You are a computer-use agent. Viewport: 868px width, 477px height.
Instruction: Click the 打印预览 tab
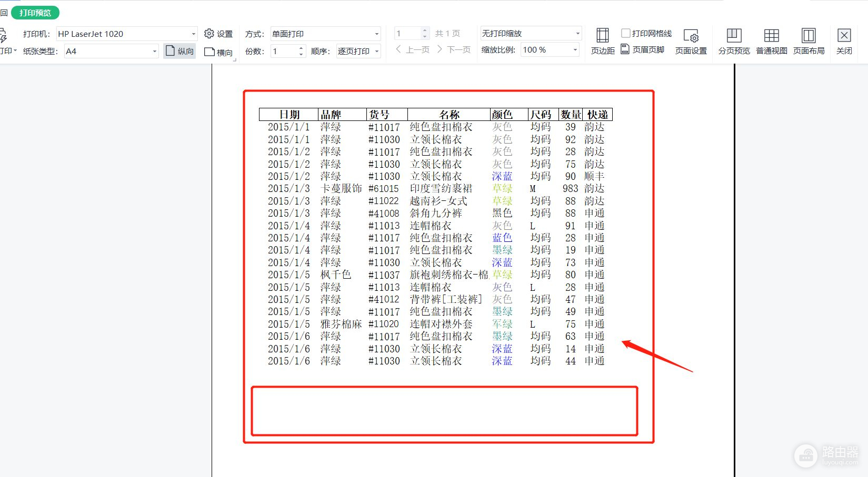(x=35, y=13)
